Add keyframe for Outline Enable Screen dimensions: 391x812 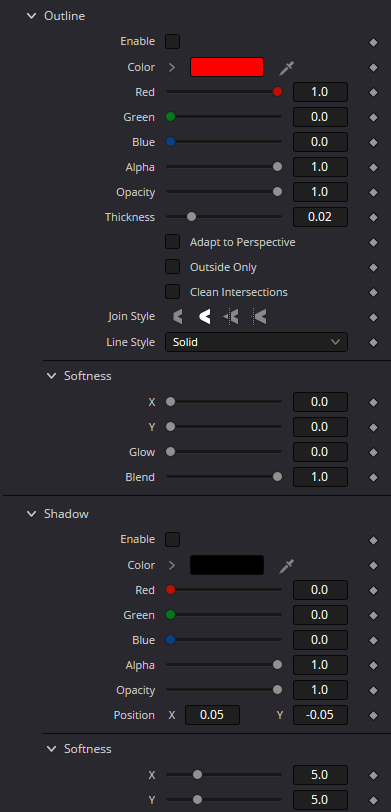pyautogui.click(x=373, y=42)
